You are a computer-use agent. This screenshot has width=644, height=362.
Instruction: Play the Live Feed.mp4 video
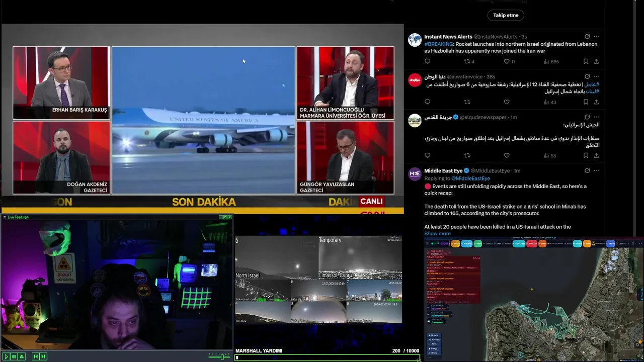pos(7,356)
